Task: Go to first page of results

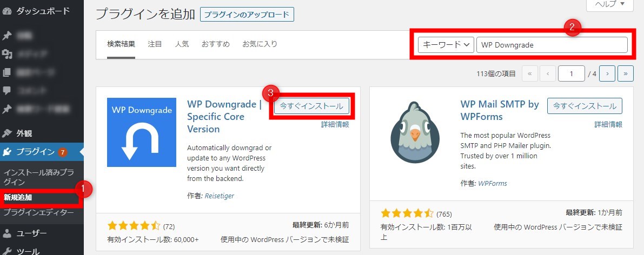Action: tap(529, 73)
